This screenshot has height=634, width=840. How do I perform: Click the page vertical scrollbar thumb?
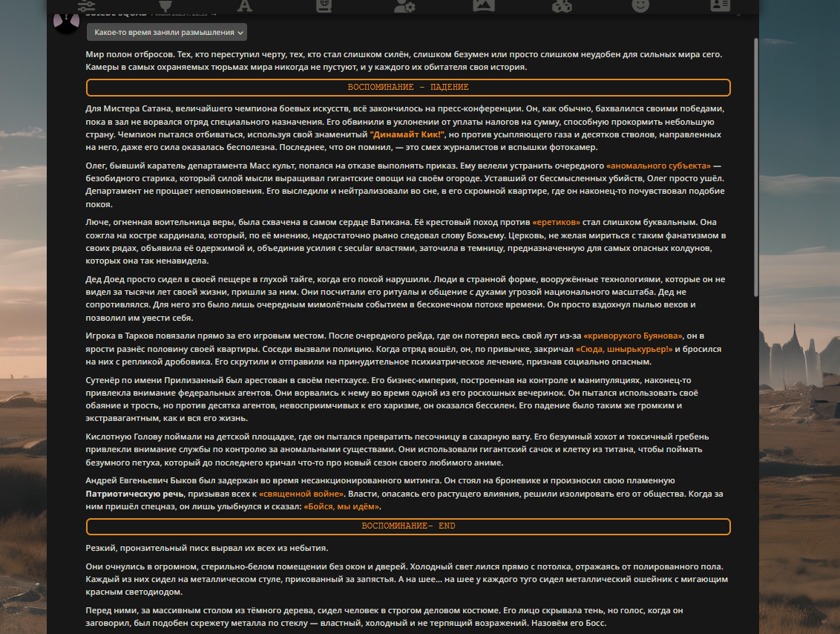click(756, 167)
